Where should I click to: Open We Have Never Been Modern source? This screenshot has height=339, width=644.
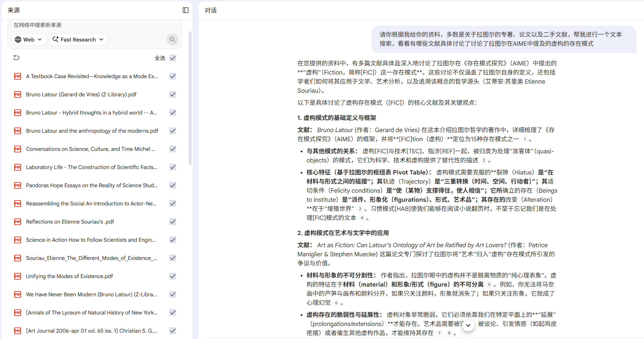tap(92, 294)
